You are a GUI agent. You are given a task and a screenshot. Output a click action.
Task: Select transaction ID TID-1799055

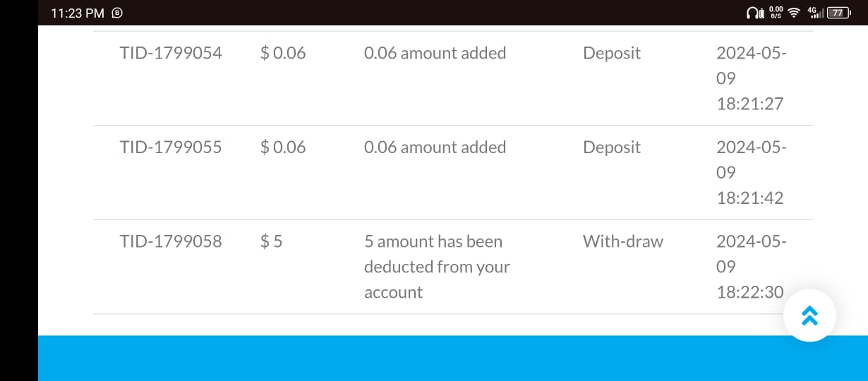tap(171, 147)
